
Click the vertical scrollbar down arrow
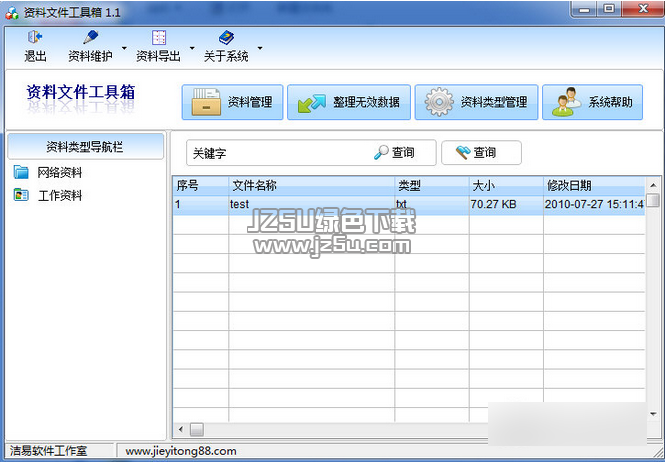[653, 414]
